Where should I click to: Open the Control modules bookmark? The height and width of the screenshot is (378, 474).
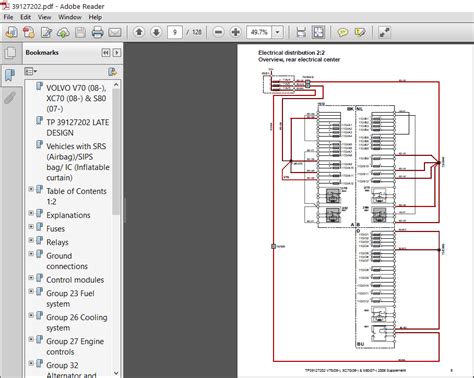[x=75, y=280]
